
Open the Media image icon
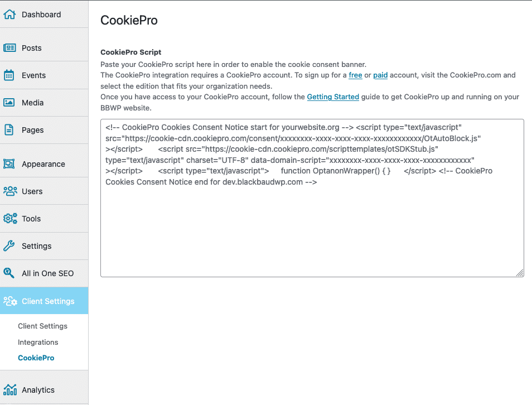click(x=9, y=102)
